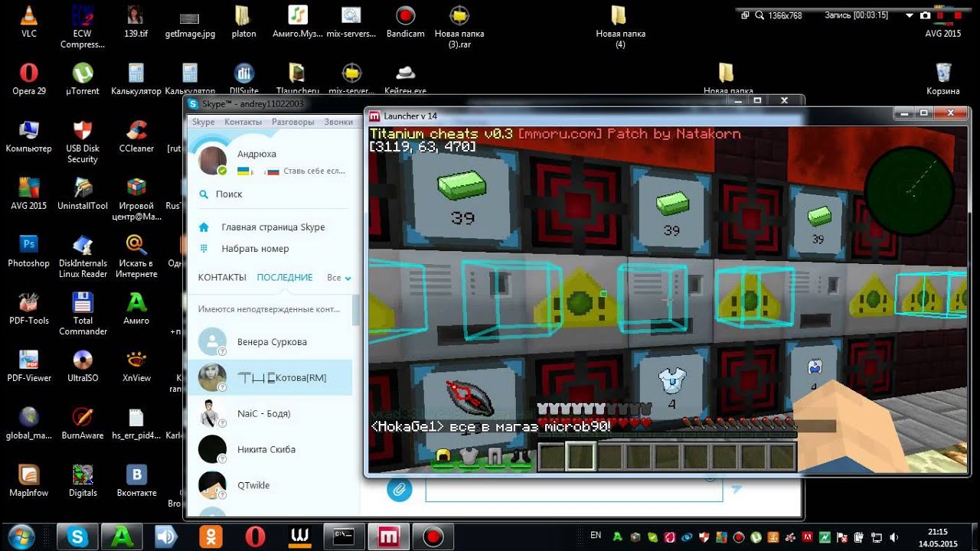Open the Разговоры menu in Skype
Screen dimensions: 980x551
click(x=292, y=122)
